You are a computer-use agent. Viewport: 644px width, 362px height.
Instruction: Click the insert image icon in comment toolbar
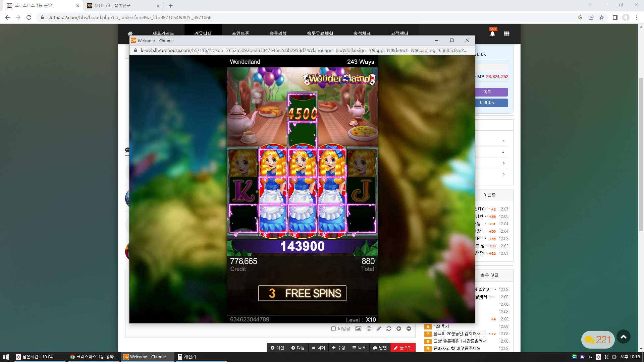pyautogui.click(x=358, y=328)
